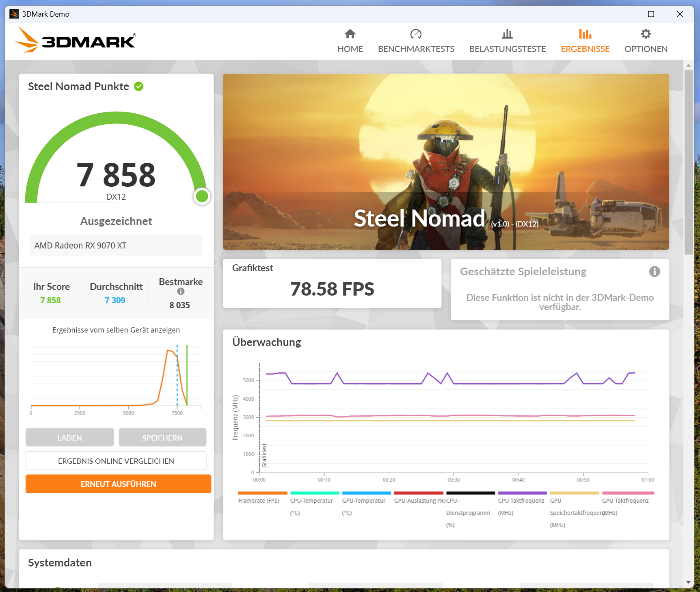Viewport: 700px width, 592px height.
Task: Click the AMD Radeon RX 9070 XT field
Action: [x=116, y=245]
